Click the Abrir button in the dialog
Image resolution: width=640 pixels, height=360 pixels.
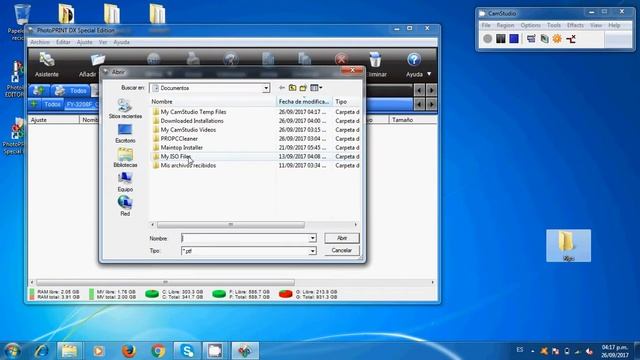[342, 238]
